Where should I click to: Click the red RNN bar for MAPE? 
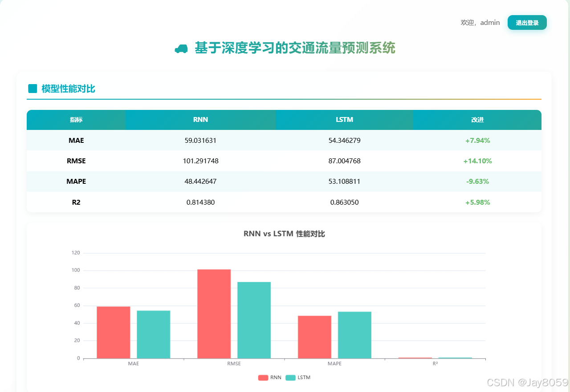(314, 337)
